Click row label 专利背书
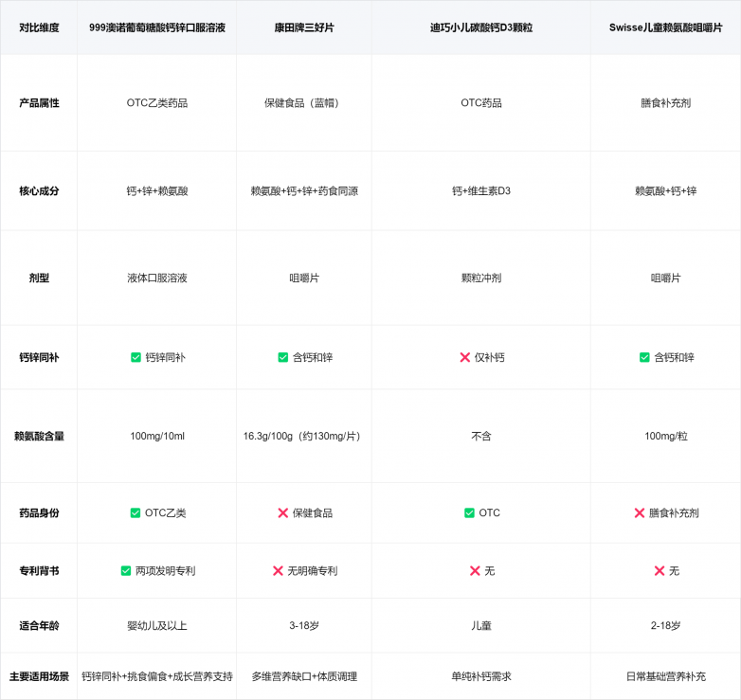741x700 pixels. tap(39, 571)
